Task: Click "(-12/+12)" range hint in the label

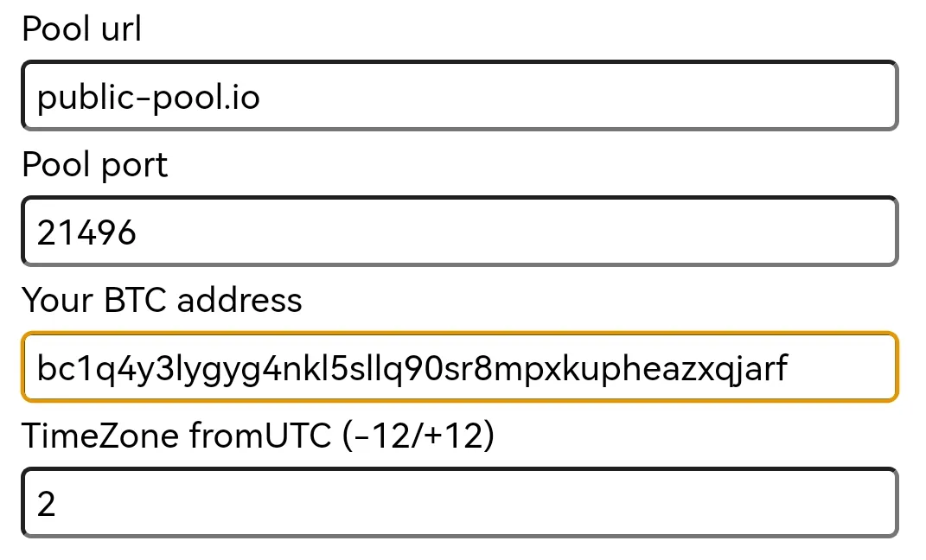Action: pyautogui.click(x=418, y=436)
